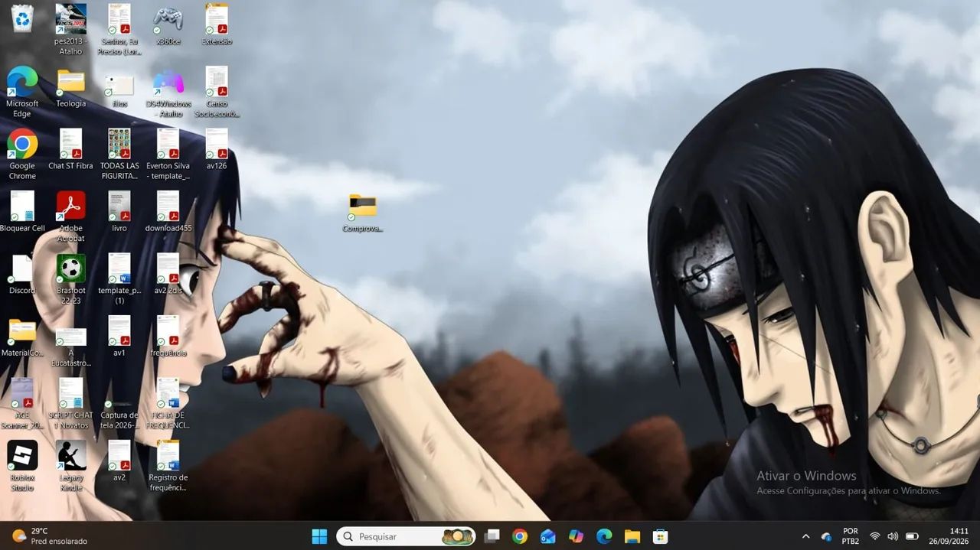Select the ACE Scanner PDF file

click(22, 403)
